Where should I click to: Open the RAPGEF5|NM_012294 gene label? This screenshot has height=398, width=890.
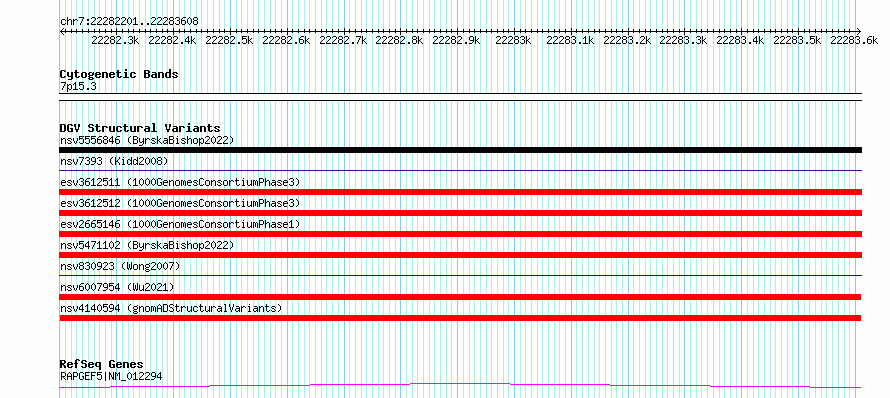click(x=111, y=376)
